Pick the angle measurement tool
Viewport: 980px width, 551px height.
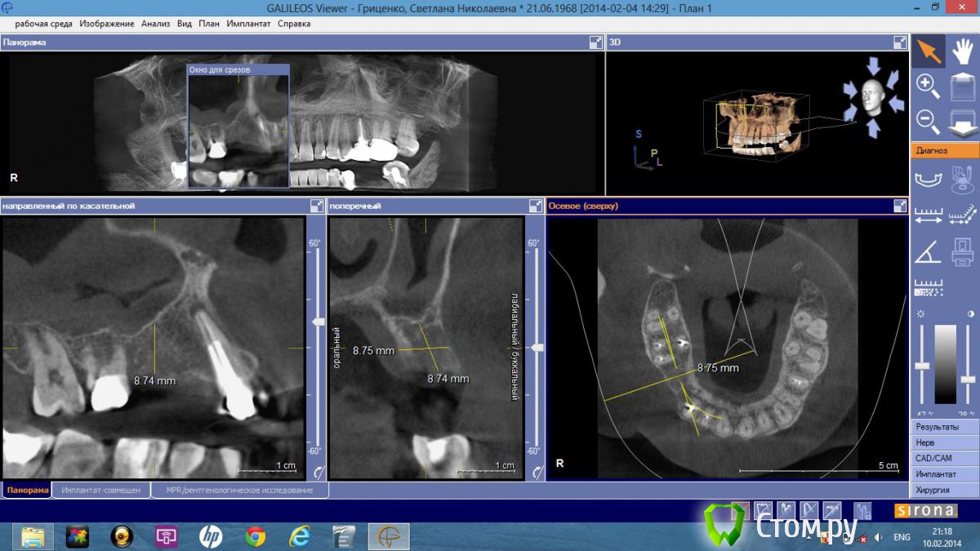928,252
